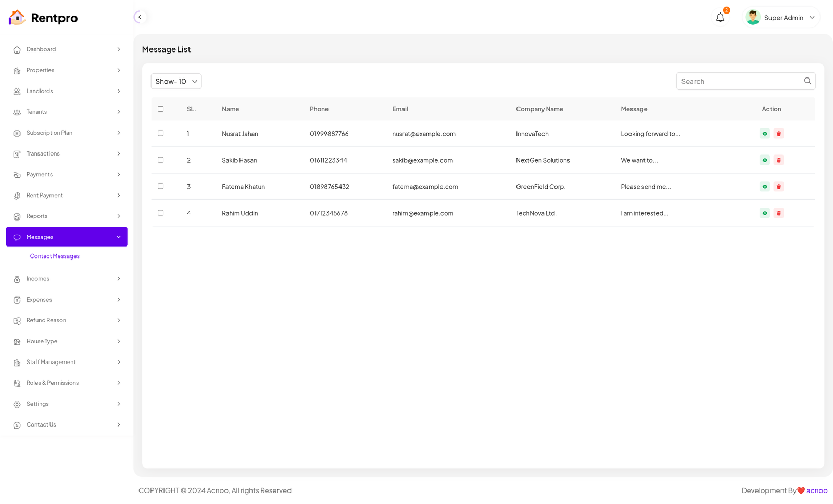Open the Settings sidebar menu
The image size is (833, 504).
[x=67, y=404]
